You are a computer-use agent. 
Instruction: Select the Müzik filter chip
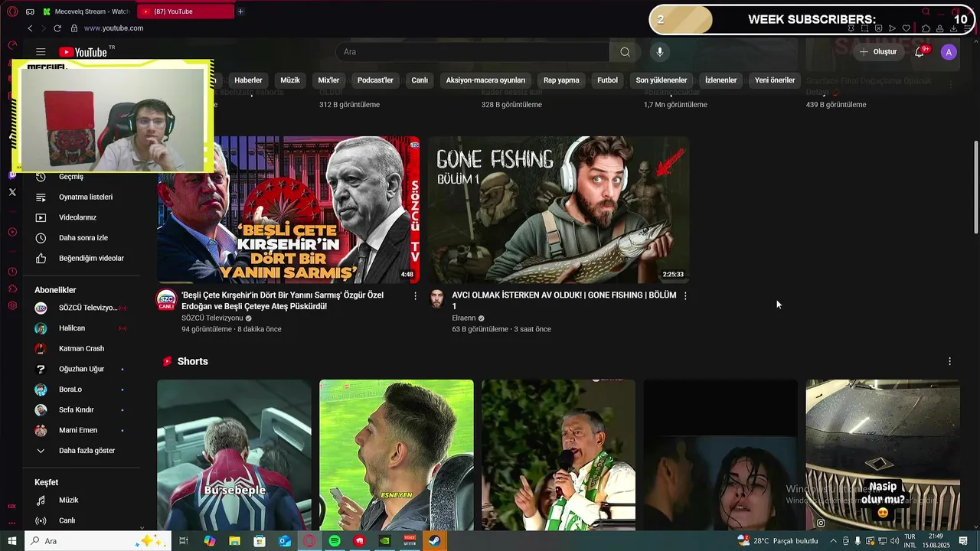290,80
